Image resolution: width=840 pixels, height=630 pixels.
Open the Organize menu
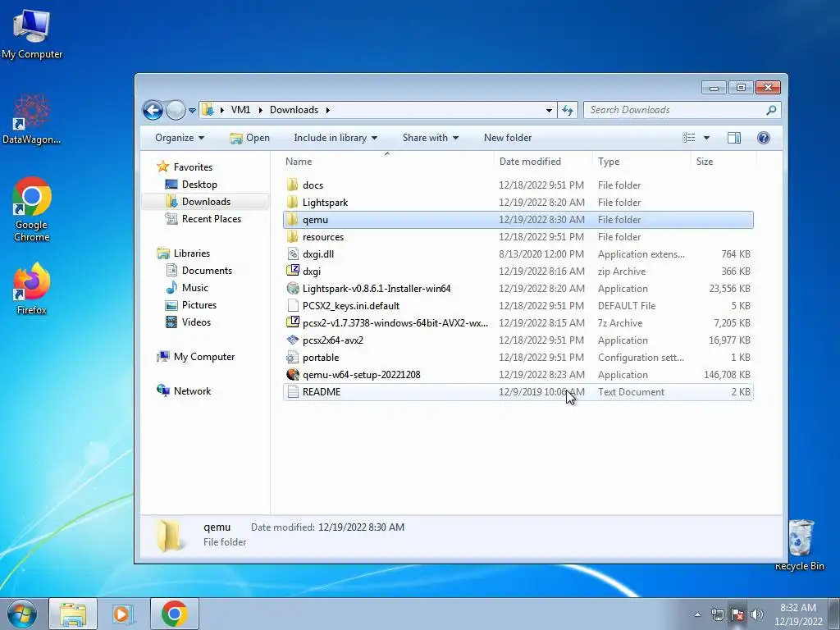point(180,138)
